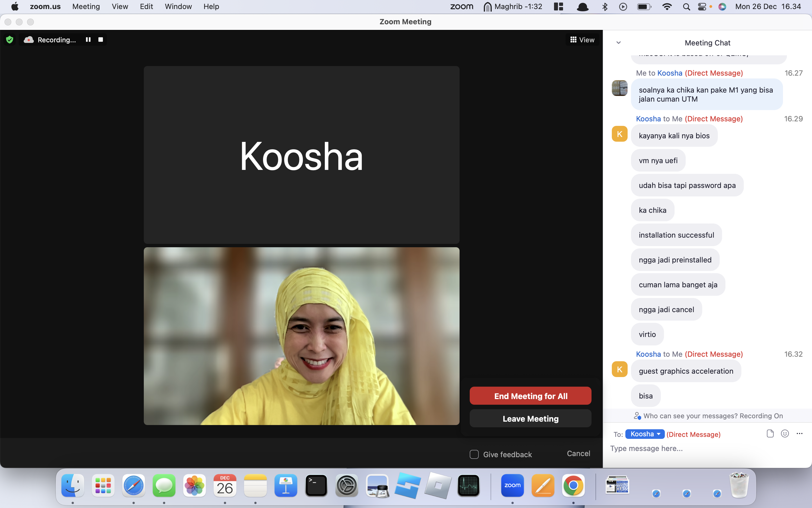Click the Siri icon in menu bar
812x508 pixels.
point(722,6)
